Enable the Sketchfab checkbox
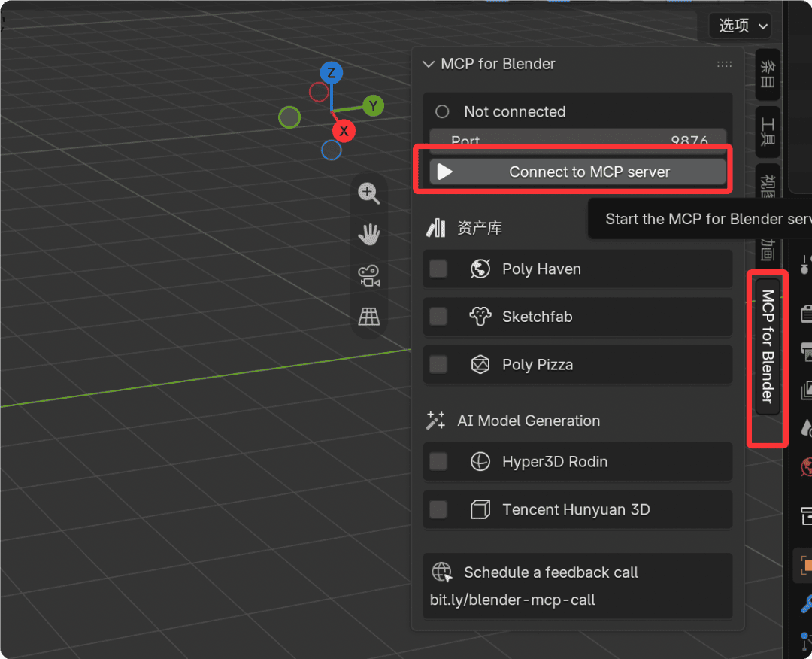The height and width of the screenshot is (659, 812). pyautogui.click(x=438, y=317)
